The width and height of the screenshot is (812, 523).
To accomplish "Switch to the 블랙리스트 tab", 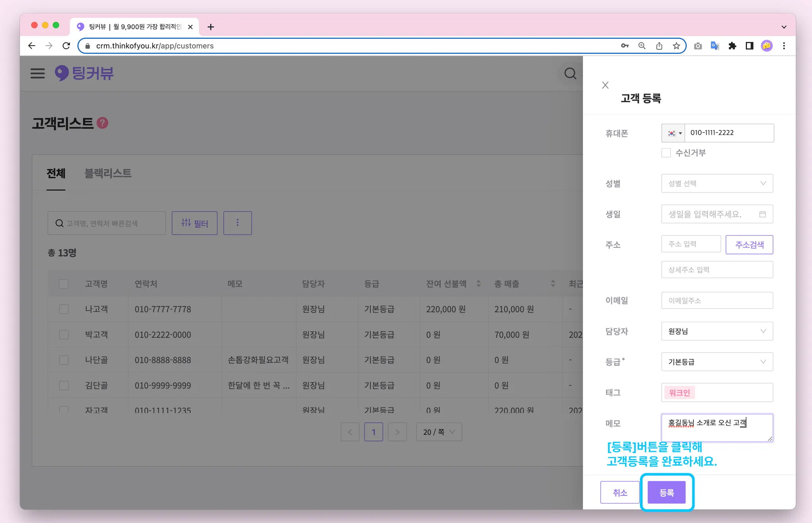I will [108, 173].
